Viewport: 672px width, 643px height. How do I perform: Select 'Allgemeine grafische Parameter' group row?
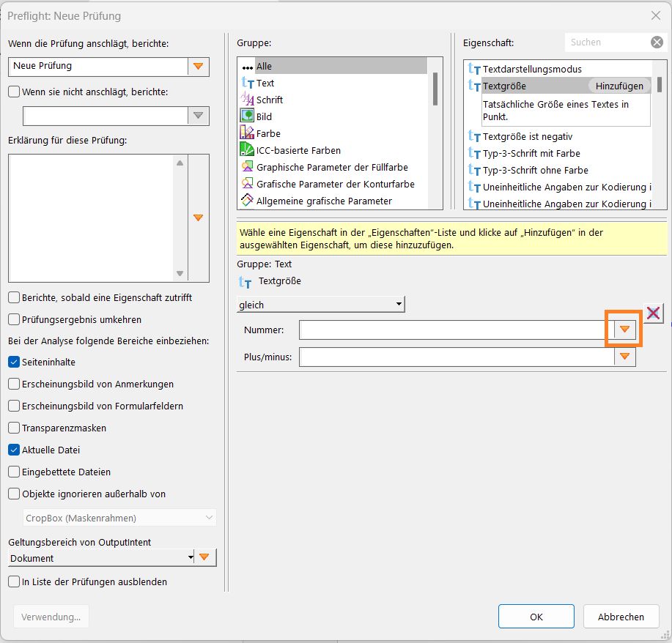(332, 201)
